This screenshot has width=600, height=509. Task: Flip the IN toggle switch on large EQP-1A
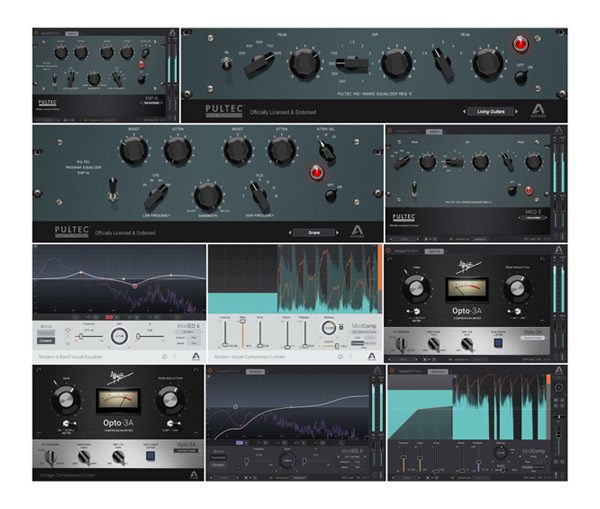[x=112, y=190]
